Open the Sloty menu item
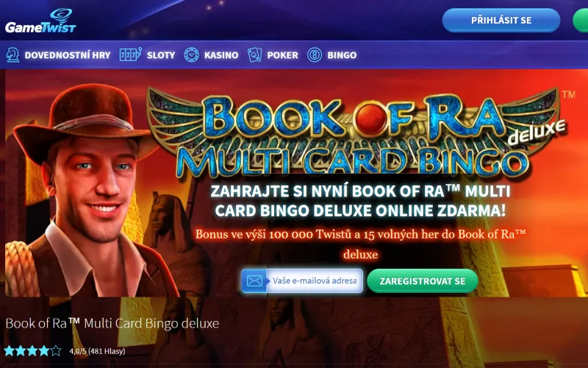Screen dimensions: 588x368 161,55
